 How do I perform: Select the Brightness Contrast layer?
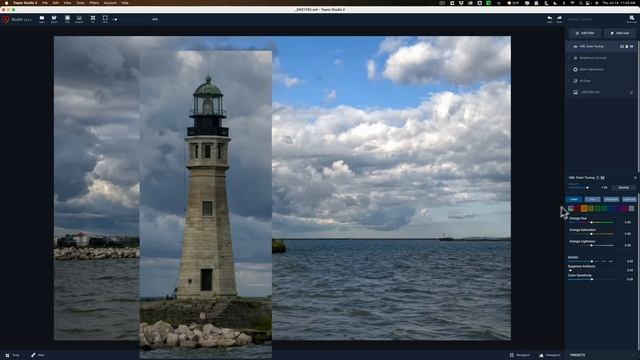pos(593,58)
